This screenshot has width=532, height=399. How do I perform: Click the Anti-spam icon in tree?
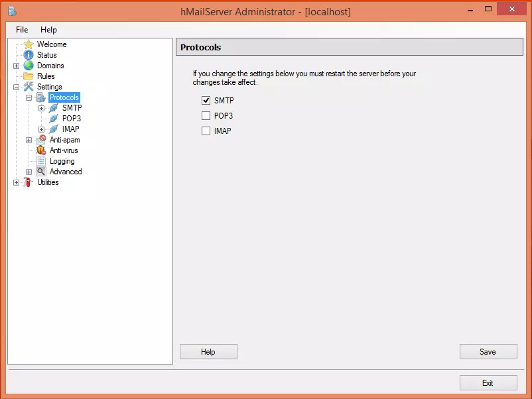point(42,140)
